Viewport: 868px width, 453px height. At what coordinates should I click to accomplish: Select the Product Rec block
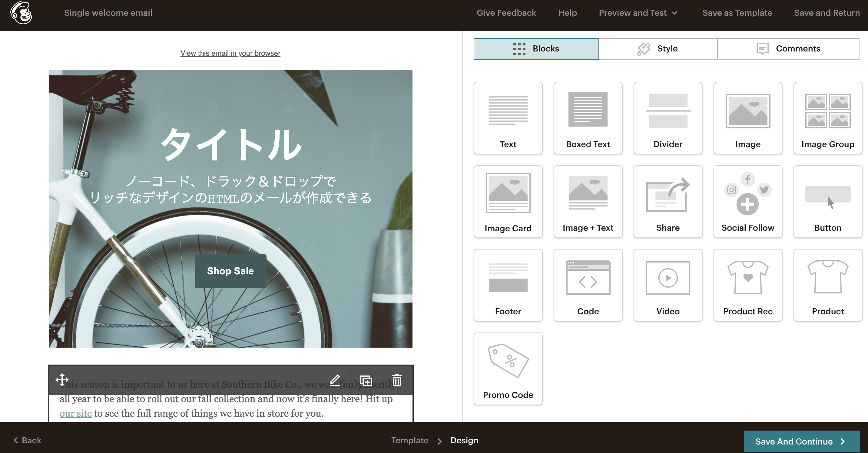click(747, 285)
